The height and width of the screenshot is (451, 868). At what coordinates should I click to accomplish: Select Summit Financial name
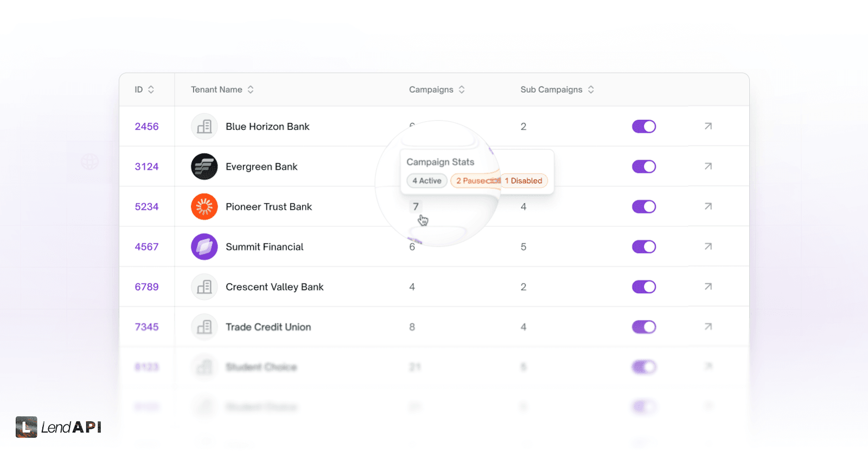pos(264,247)
